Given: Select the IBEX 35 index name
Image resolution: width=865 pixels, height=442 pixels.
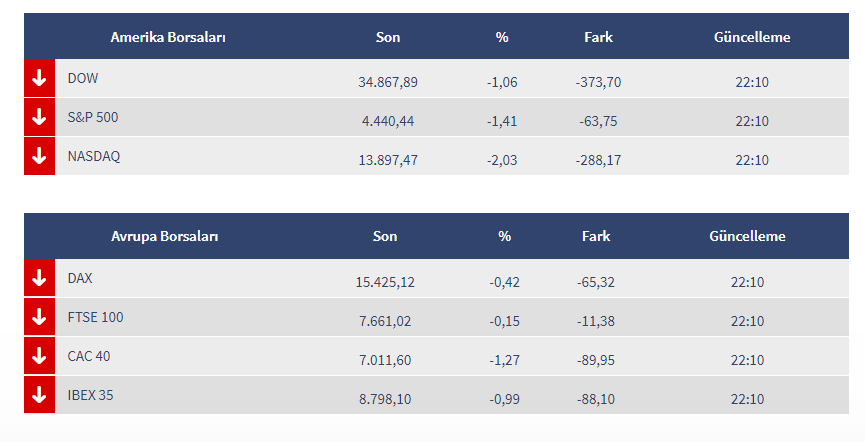Looking at the screenshot, I should 91,395.
